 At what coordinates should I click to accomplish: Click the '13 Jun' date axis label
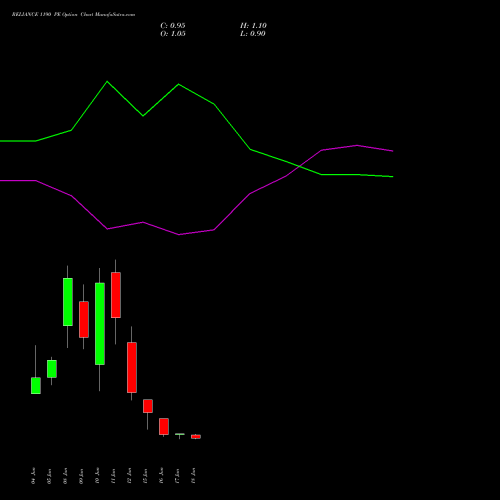[x=145, y=476]
